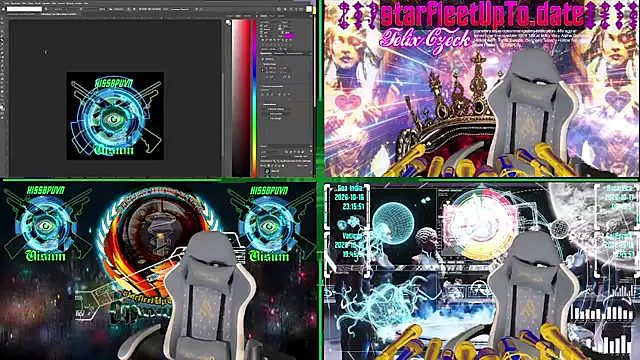
Task: Open the brush preset picker field
Action: [x=24, y=9]
